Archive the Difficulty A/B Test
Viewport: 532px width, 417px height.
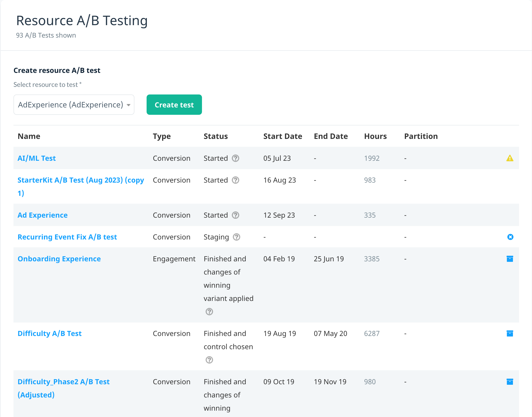pyautogui.click(x=510, y=333)
